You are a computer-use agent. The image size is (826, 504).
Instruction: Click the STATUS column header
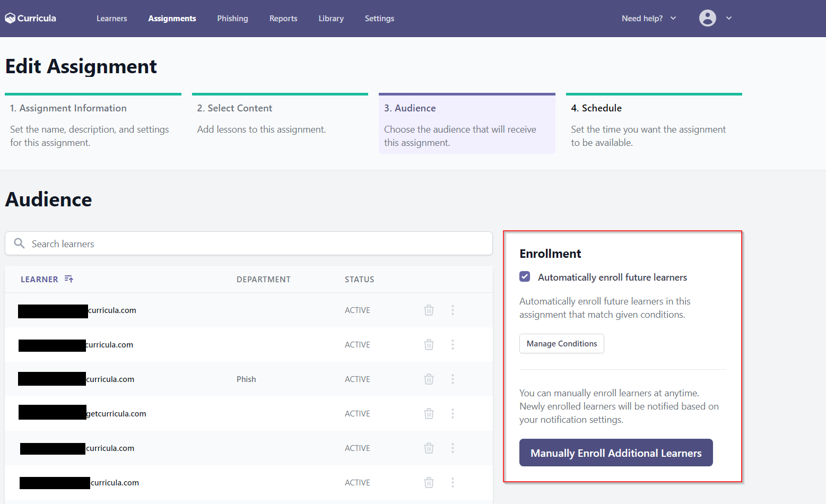[x=359, y=280]
